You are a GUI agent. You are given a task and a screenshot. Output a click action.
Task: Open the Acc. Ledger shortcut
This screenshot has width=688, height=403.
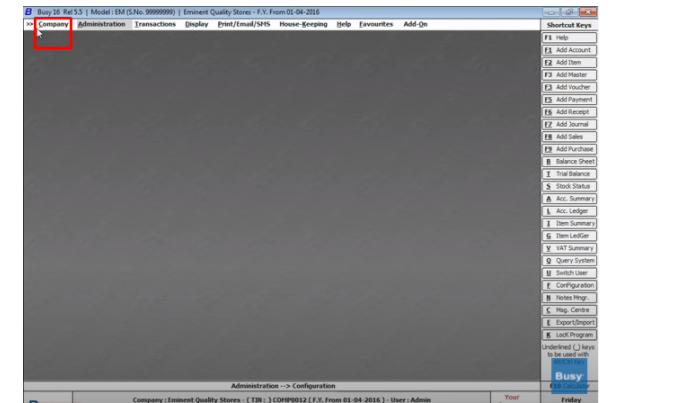pyautogui.click(x=569, y=211)
